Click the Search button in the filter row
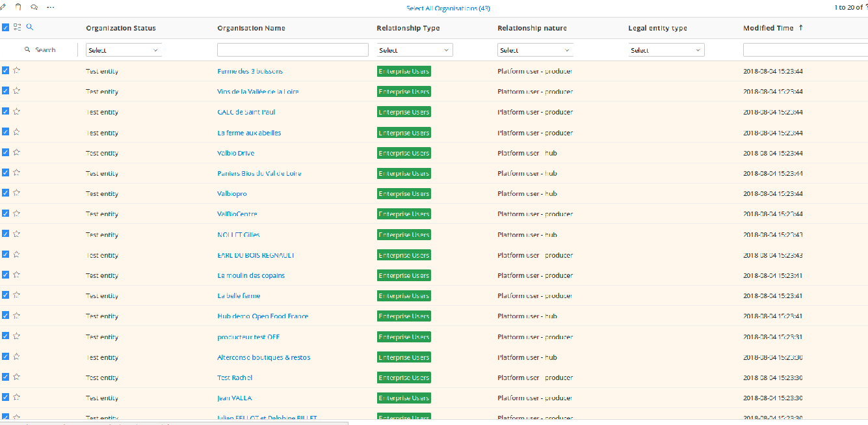 tap(40, 49)
